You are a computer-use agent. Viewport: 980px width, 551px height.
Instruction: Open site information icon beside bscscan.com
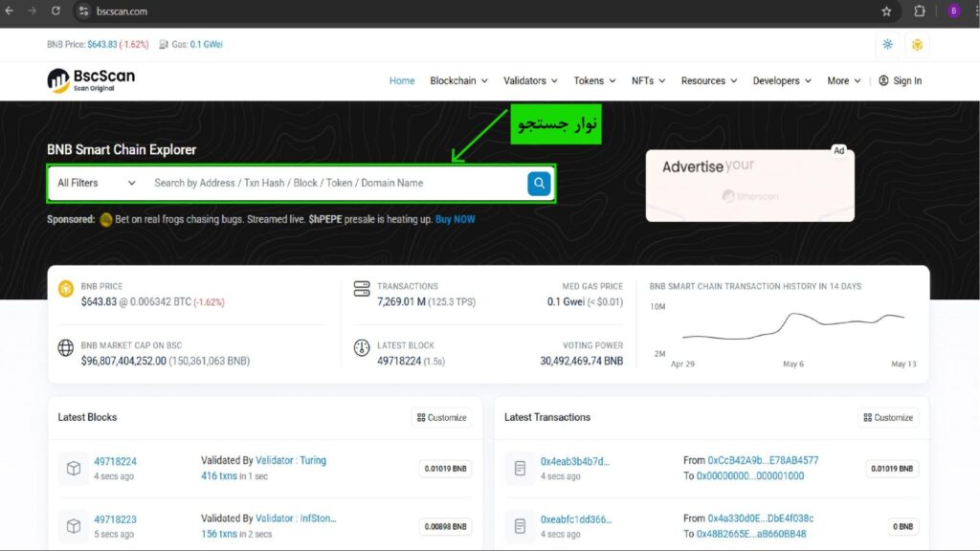click(84, 11)
